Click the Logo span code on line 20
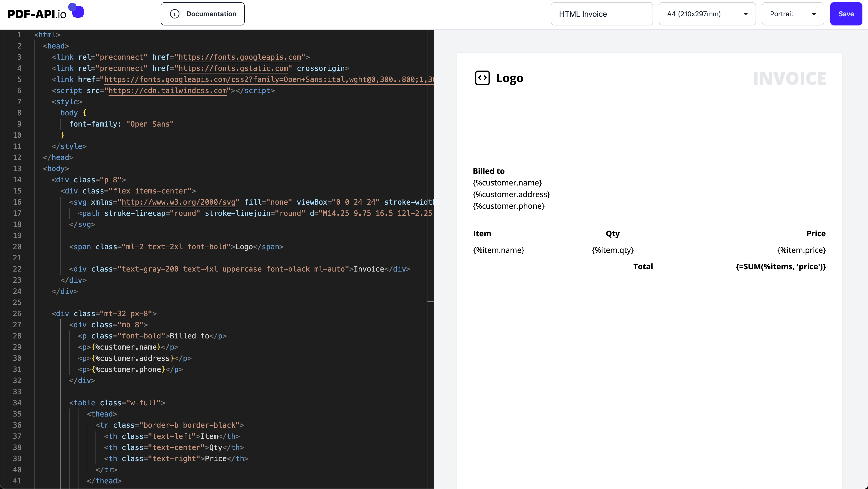This screenshot has width=868, height=489. [x=176, y=247]
